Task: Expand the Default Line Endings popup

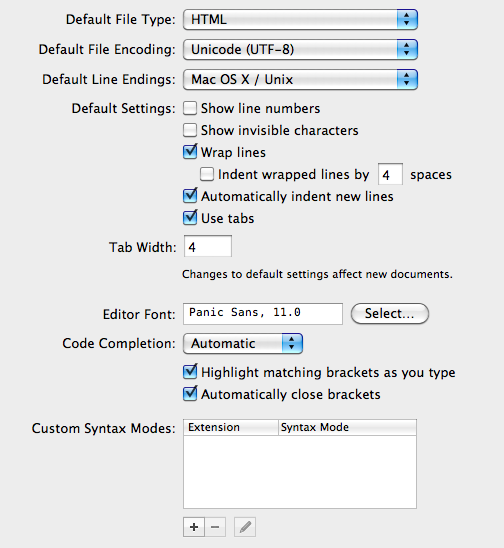Action: pos(300,79)
